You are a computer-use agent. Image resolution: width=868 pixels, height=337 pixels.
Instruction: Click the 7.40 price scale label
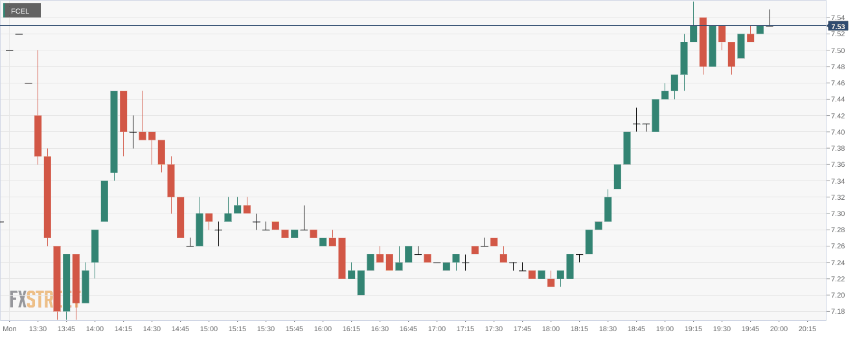click(x=838, y=133)
